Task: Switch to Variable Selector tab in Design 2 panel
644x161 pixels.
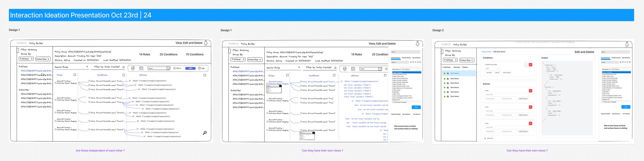Action: pyautogui.click(x=616, y=57)
